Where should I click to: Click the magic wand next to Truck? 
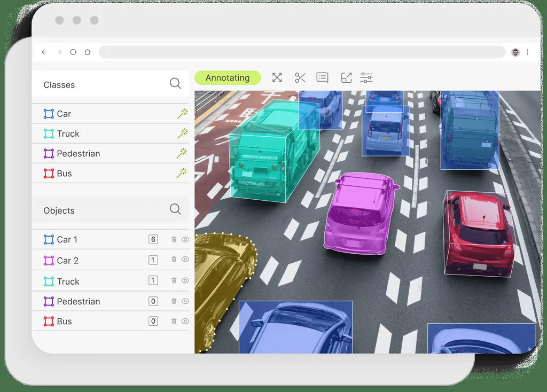click(x=183, y=133)
